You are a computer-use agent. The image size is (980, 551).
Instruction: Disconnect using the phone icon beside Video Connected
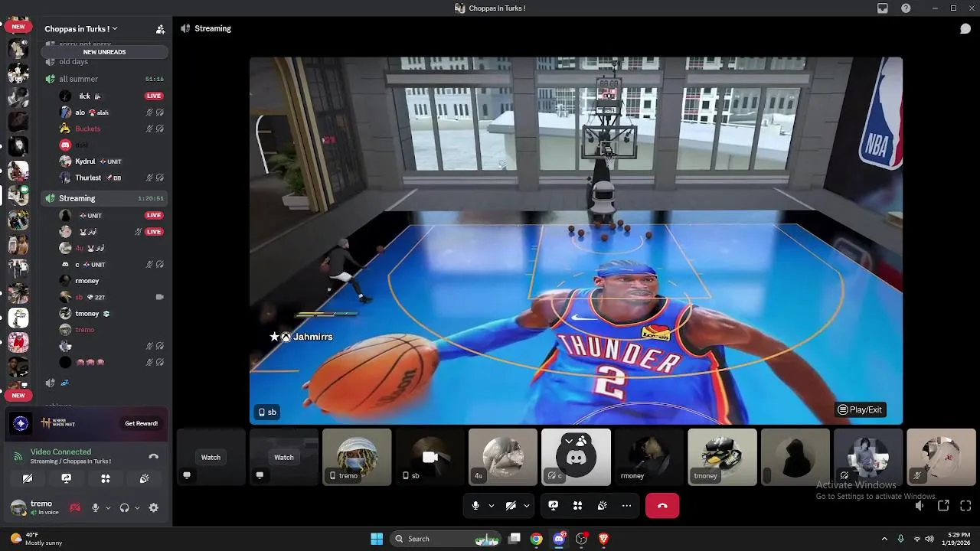[153, 456]
